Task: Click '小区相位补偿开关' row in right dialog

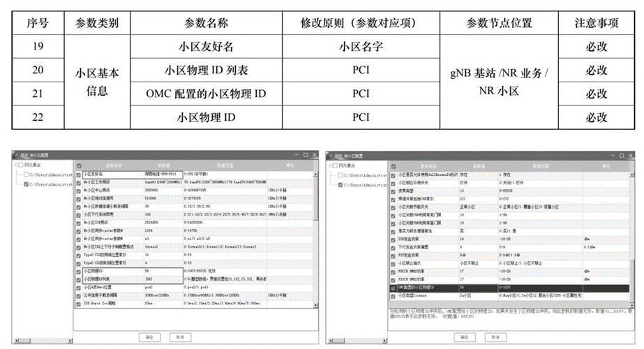Action: (509, 183)
